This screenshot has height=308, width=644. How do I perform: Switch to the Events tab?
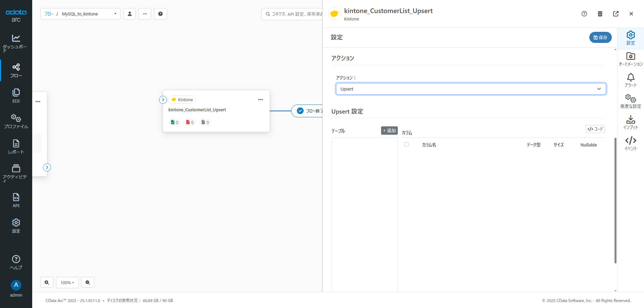tap(630, 143)
